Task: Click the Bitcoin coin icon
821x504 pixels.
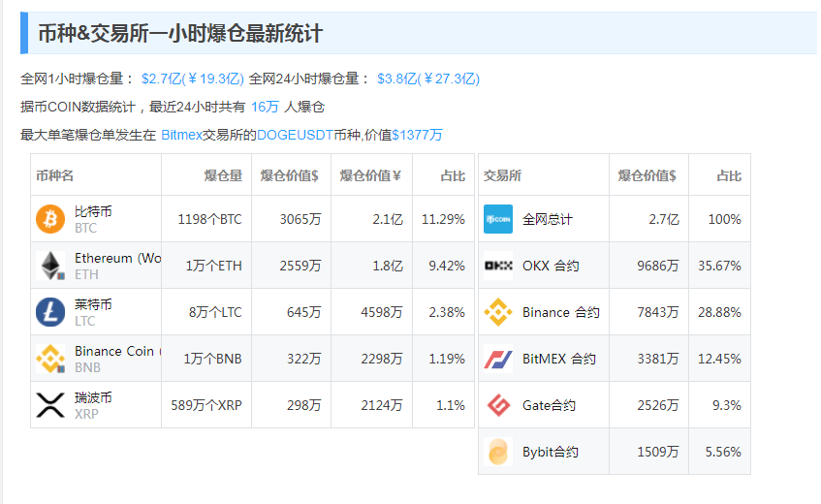Action: click(50, 219)
